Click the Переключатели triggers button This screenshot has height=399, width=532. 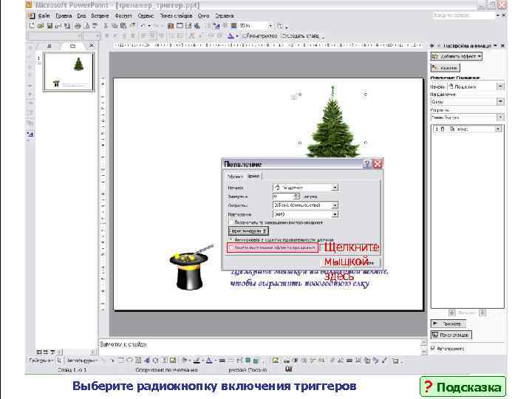point(248,231)
